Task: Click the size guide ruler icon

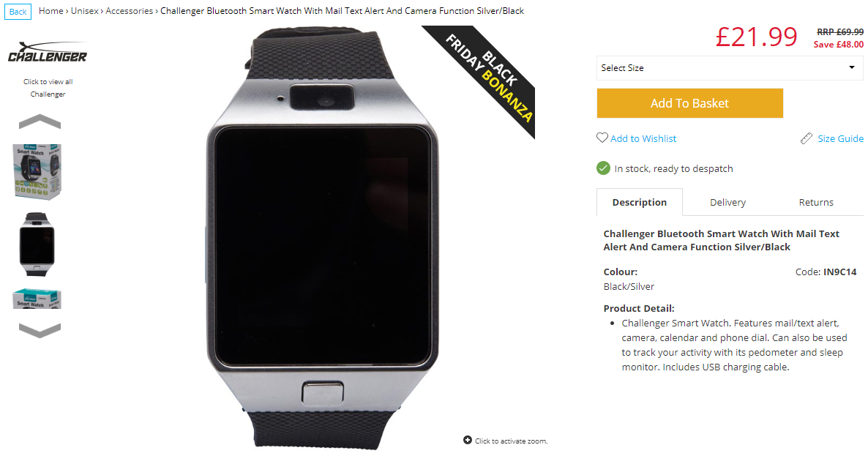Action: click(x=807, y=138)
